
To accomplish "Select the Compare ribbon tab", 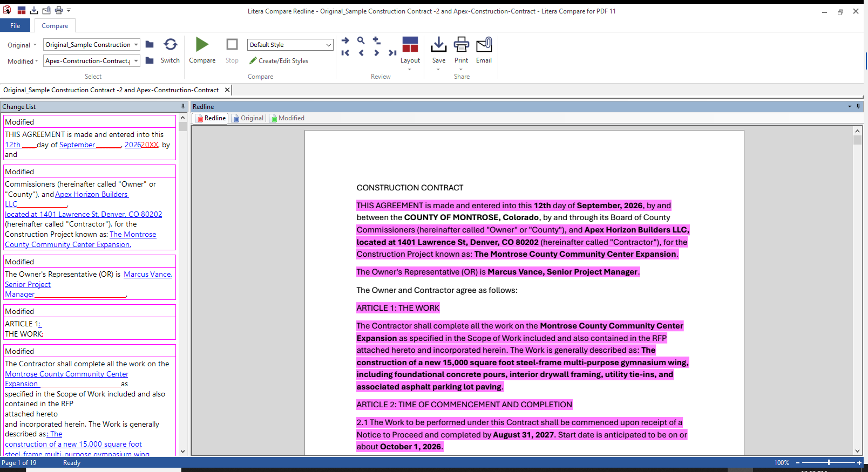I will [x=55, y=25].
